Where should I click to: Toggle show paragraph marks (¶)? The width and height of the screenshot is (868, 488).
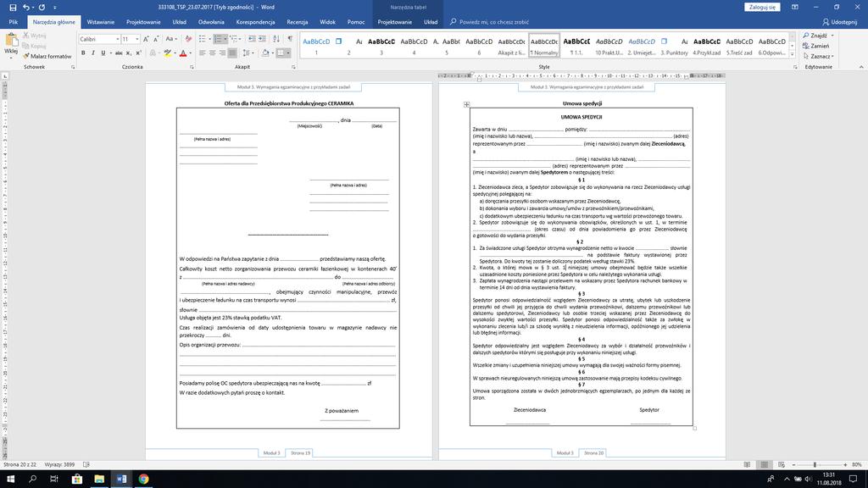pyautogui.click(x=290, y=39)
